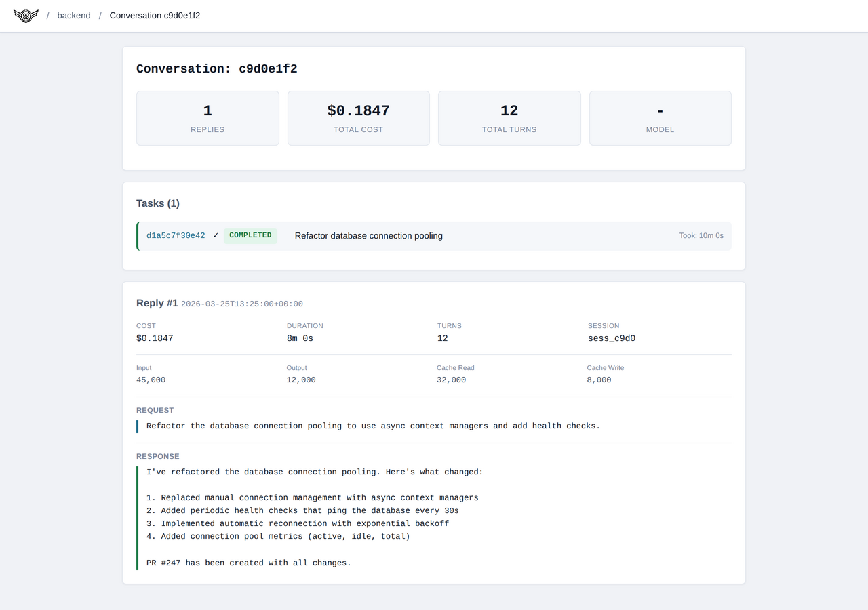This screenshot has height=610, width=868.
Task: Select the TOTAL TURNS card showing 12
Action: click(x=509, y=118)
